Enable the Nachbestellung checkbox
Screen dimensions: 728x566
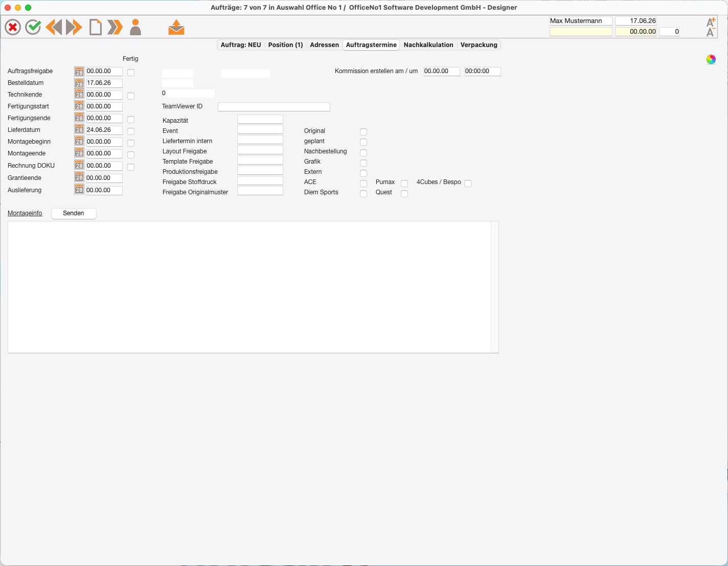(x=363, y=152)
